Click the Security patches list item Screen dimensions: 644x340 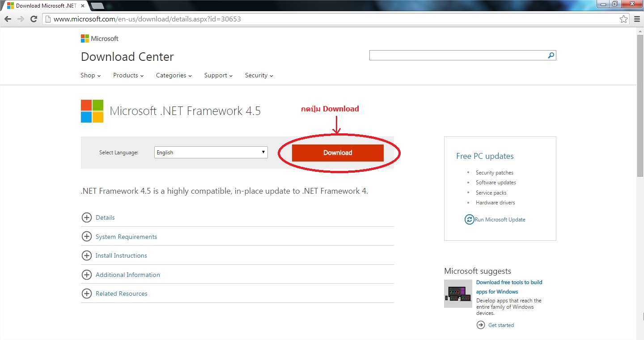tap(495, 173)
